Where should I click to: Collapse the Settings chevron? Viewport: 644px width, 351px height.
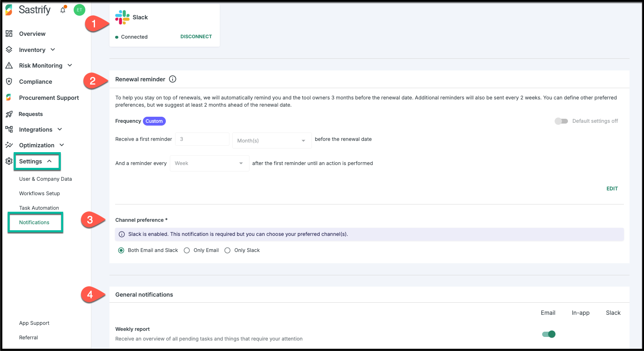pos(49,161)
